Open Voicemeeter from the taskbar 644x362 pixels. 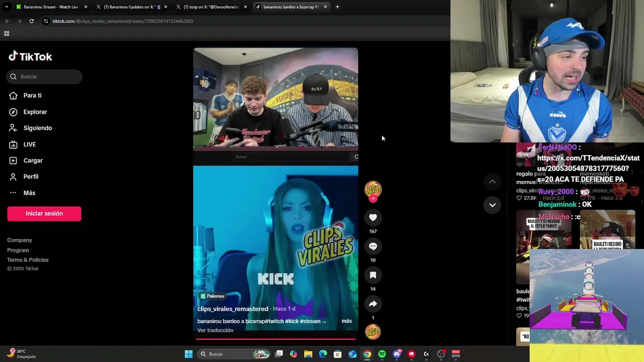[x=456, y=354]
